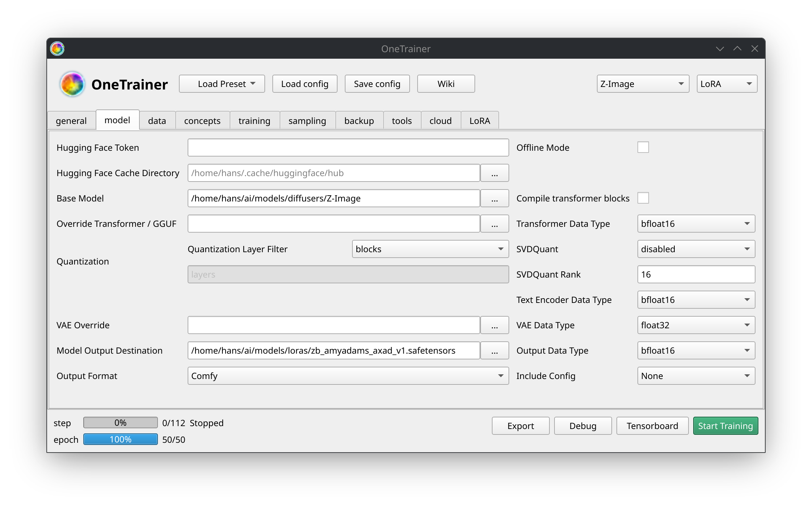The width and height of the screenshot is (812, 508).
Task: Click the OneTrainer title bar app icon
Action: [57, 49]
